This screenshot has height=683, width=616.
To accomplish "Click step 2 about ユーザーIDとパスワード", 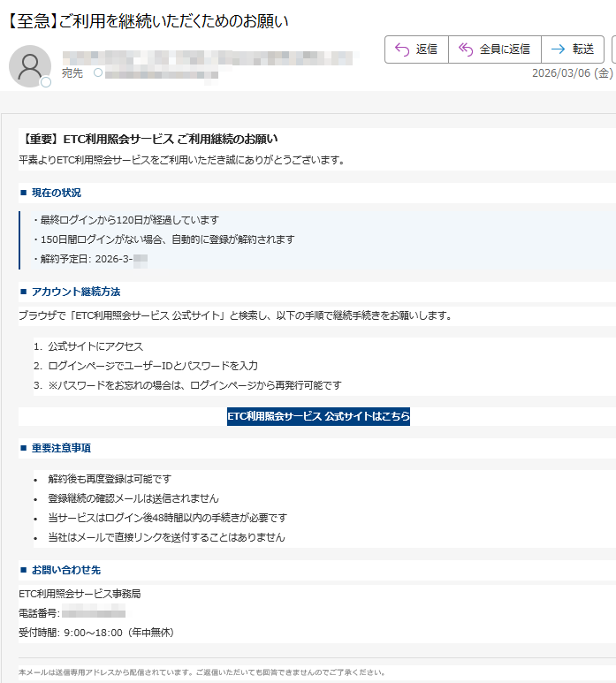I will pyautogui.click(x=146, y=366).
